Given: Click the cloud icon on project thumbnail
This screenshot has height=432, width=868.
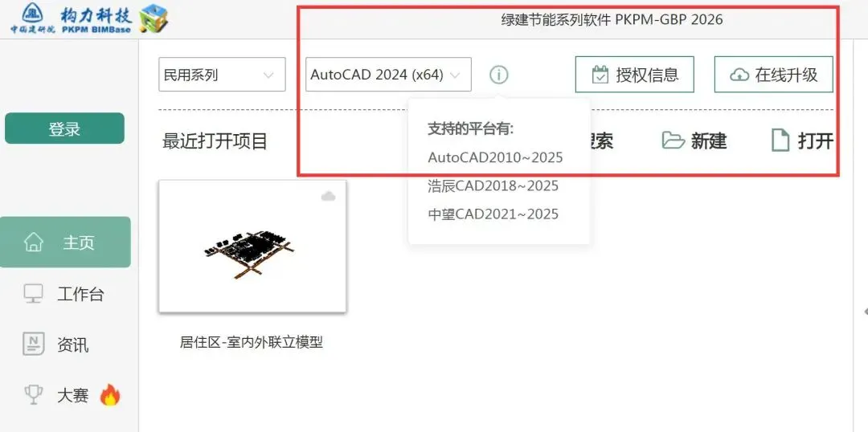Looking at the screenshot, I should [329, 196].
